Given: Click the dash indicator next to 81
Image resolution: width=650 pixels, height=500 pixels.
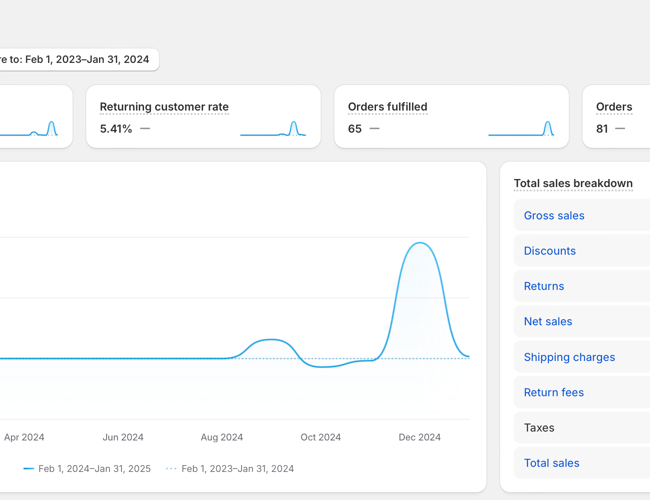Looking at the screenshot, I should [x=620, y=129].
